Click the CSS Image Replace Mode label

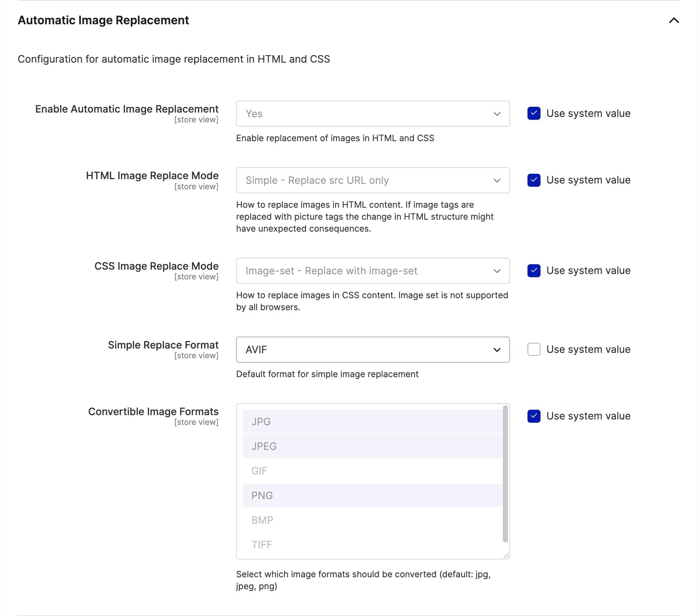(156, 266)
